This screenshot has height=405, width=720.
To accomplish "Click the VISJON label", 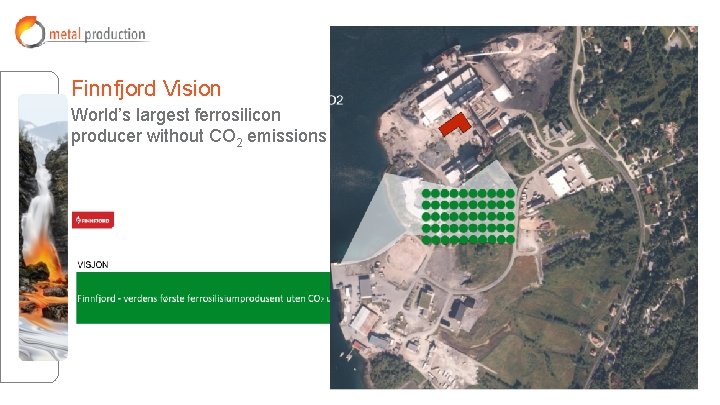I will point(93,265).
